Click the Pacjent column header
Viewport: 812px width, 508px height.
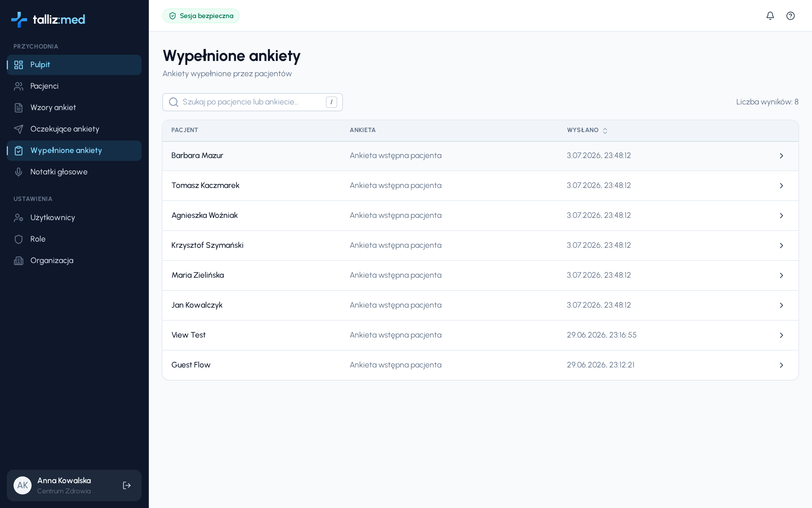(185, 130)
